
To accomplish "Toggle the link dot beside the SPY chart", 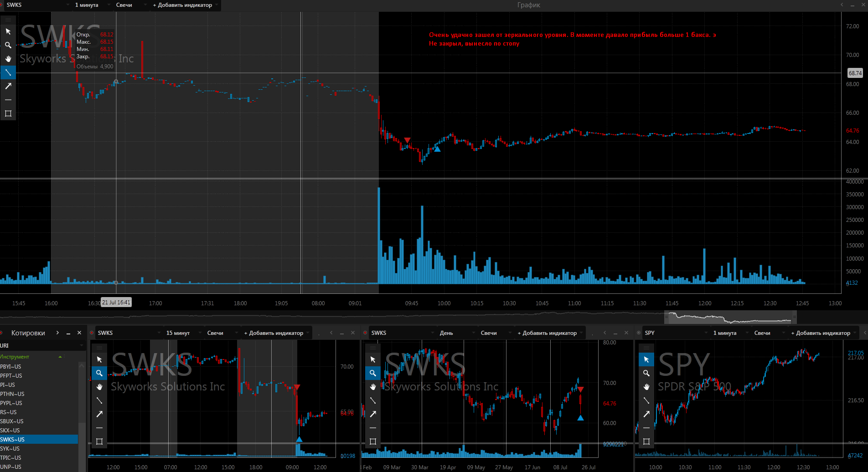I will click(x=638, y=333).
